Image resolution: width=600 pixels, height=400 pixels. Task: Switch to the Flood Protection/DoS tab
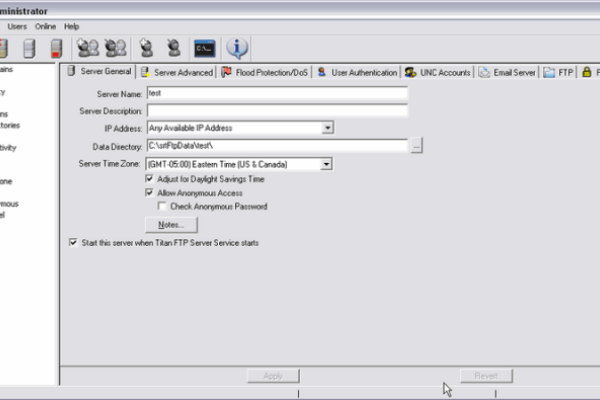point(265,72)
